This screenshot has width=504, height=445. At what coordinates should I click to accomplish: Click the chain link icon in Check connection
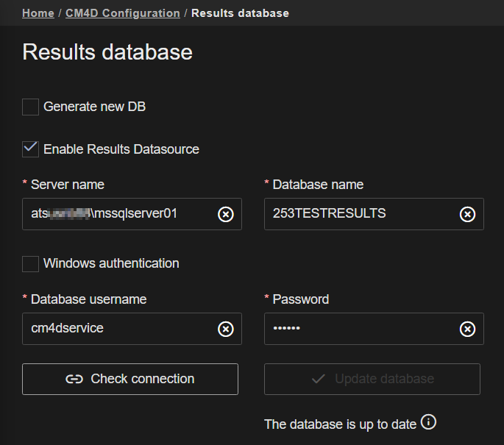pyautogui.click(x=74, y=380)
